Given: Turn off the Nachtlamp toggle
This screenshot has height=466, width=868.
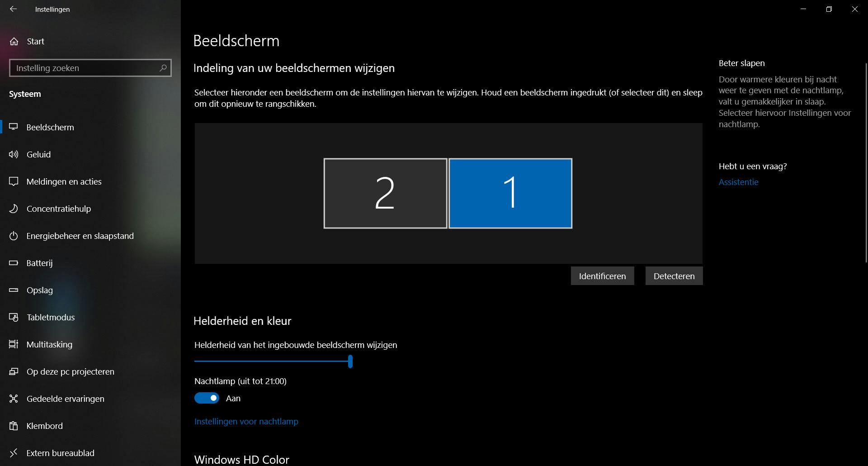Looking at the screenshot, I should coord(207,398).
